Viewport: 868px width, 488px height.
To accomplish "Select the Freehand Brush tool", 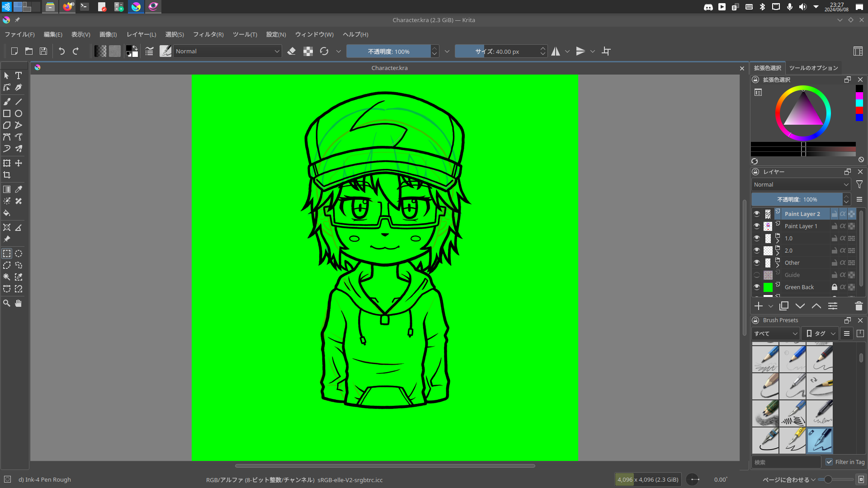I will (x=7, y=102).
